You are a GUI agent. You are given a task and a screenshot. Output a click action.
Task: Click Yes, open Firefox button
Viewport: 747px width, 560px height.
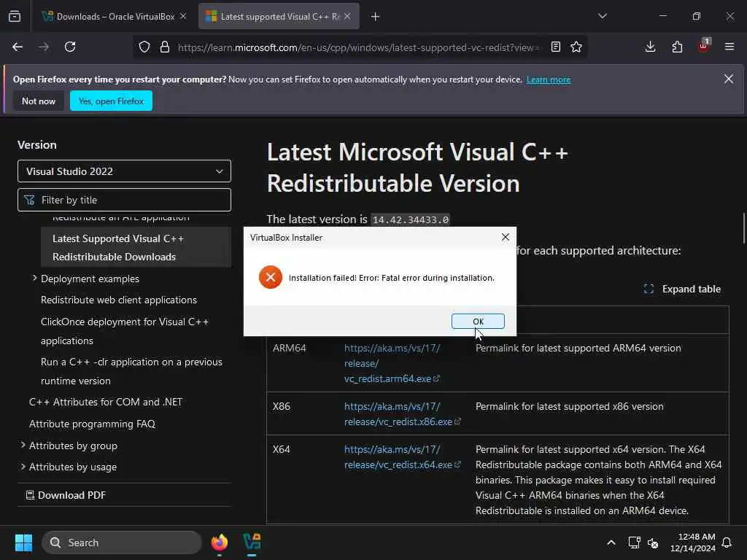click(x=111, y=101)
